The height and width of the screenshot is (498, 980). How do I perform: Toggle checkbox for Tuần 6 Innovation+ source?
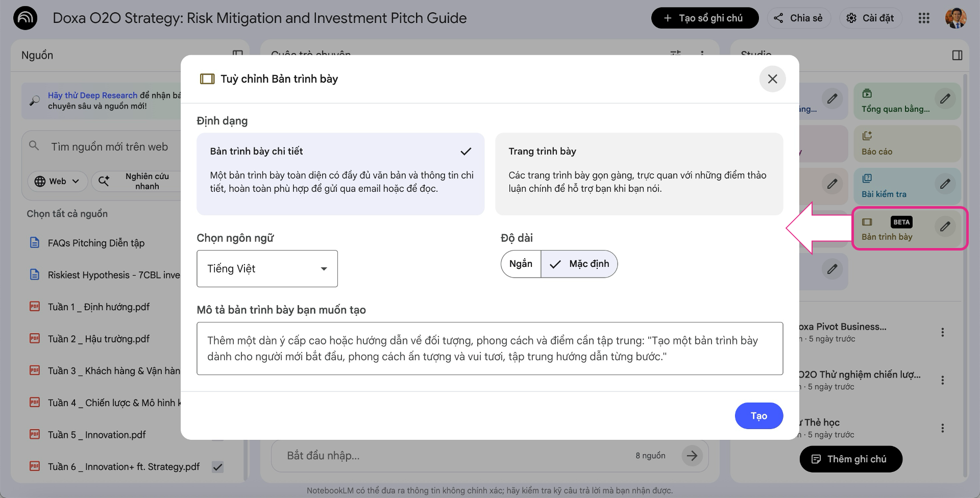(217, 467)
